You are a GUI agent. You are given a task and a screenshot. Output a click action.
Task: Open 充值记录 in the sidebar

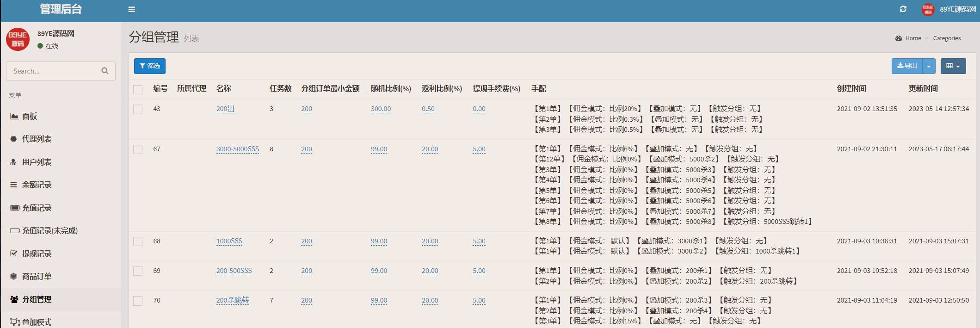click(x=37, y=208)
